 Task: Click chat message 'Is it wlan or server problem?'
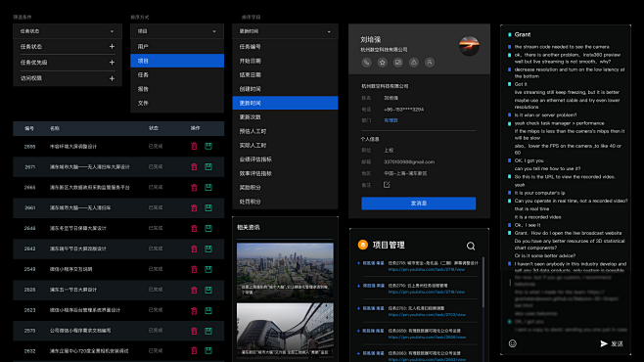pyautogui.click(x=545, y=115)
